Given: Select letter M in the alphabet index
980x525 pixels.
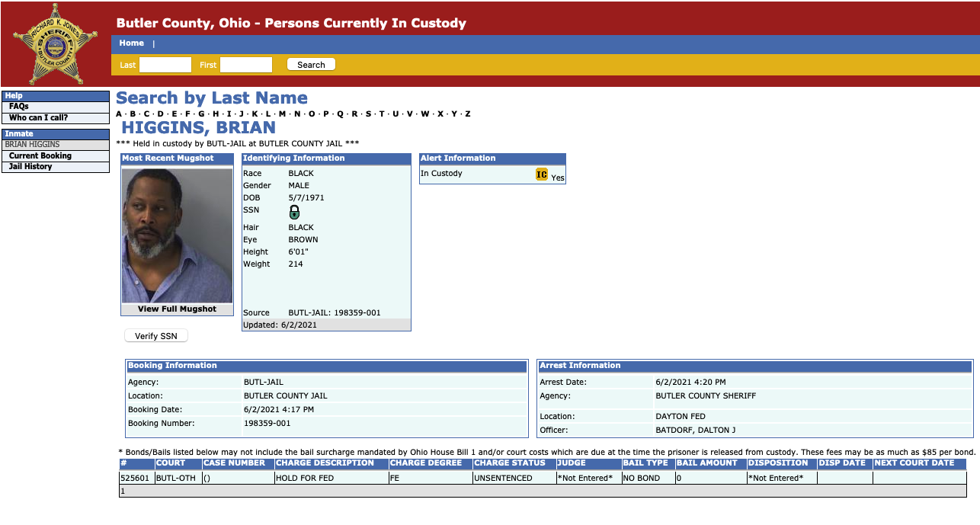Looking at the screenshot, I should [x=282, y=114].
